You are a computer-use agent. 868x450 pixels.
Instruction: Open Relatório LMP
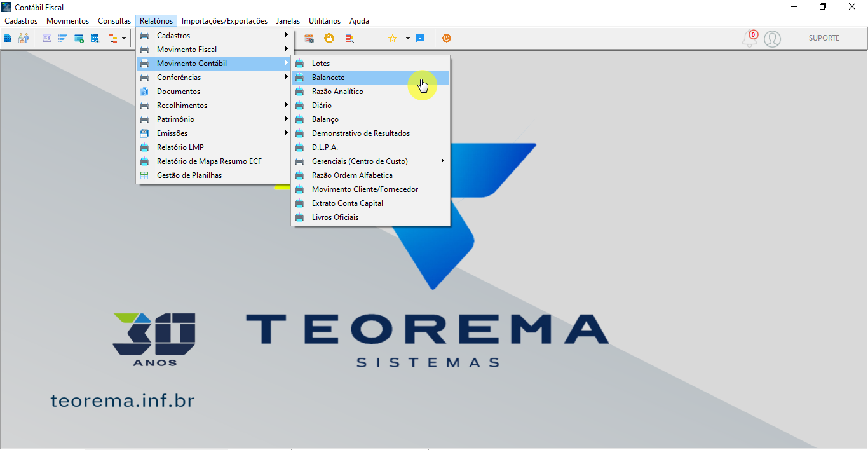pyautogui.click(x=215, y=147)
